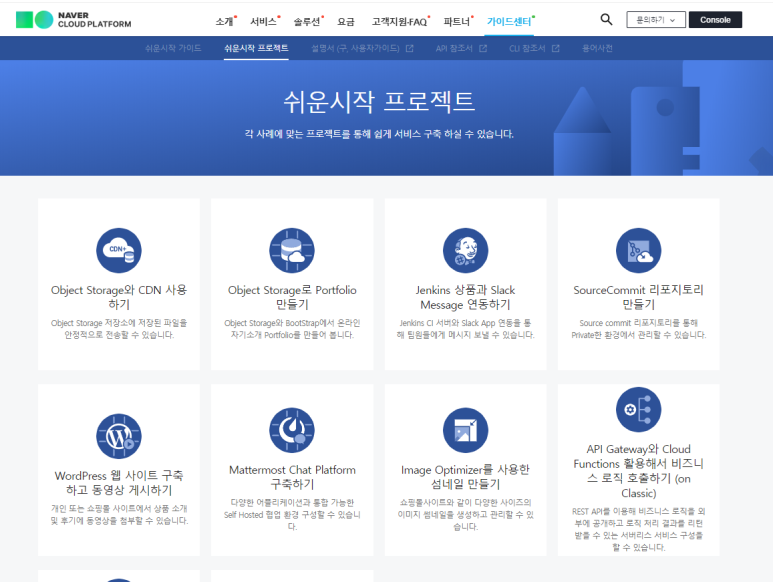Click the Jenkins CI Slack App description
Viewport: 773px width, 582px height.
pos(465,329)
